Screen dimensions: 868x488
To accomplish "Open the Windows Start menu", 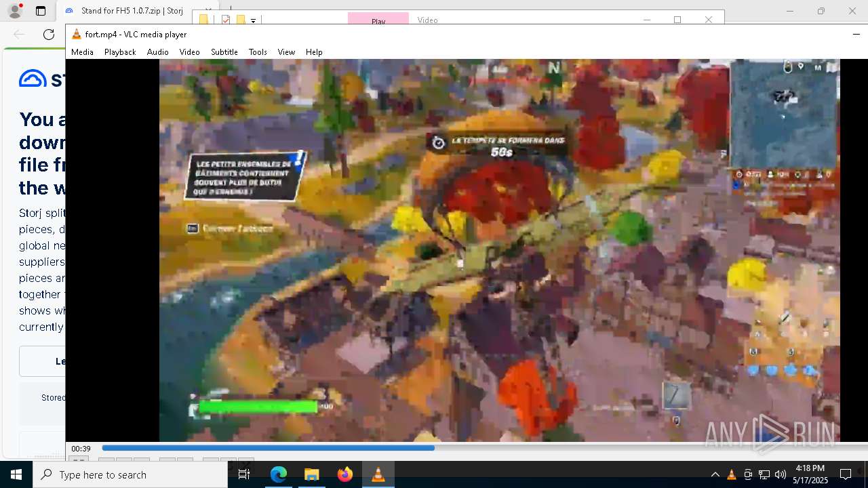I will pos(16,474).
